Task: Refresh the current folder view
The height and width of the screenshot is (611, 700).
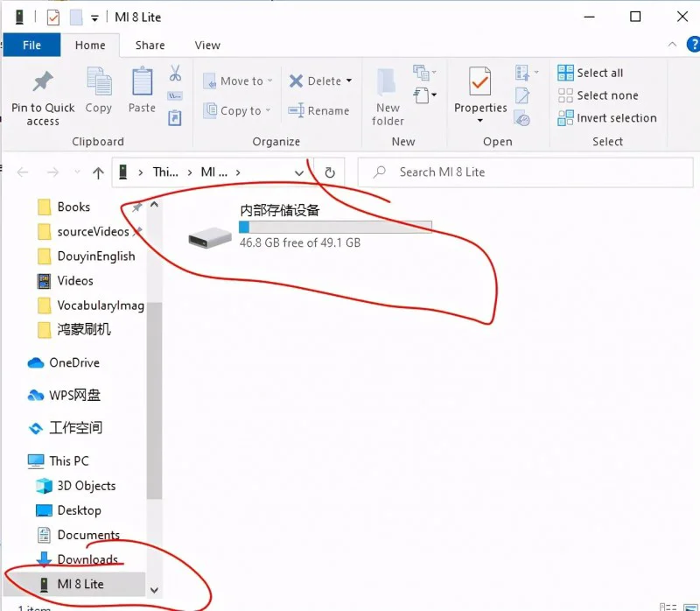Action: point(330,172)
